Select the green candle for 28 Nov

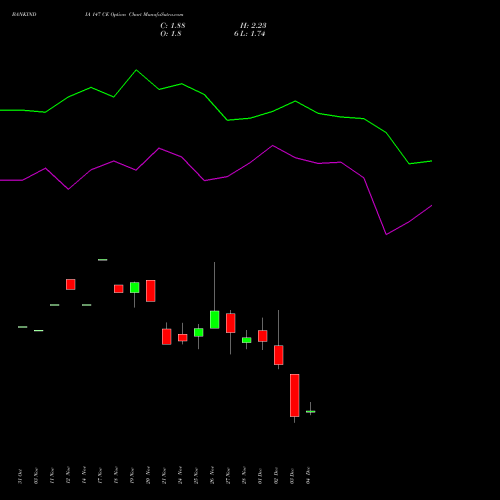coord(247,340)
